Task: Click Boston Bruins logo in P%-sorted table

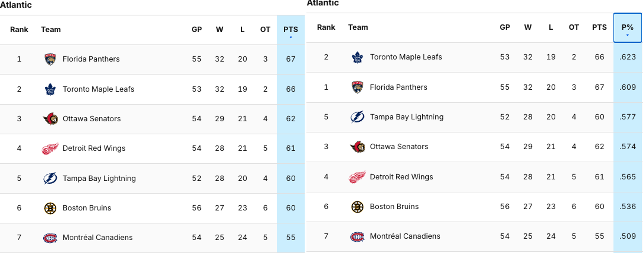Action: pyautogui.click(x=357, y=207)
